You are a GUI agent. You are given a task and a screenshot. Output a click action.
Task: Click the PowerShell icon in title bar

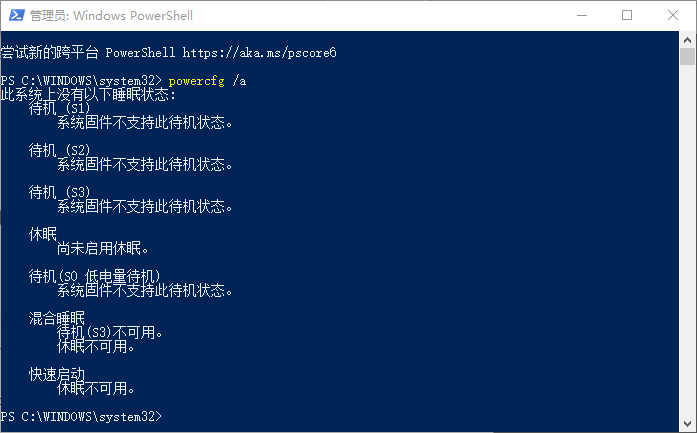[15, 15]
